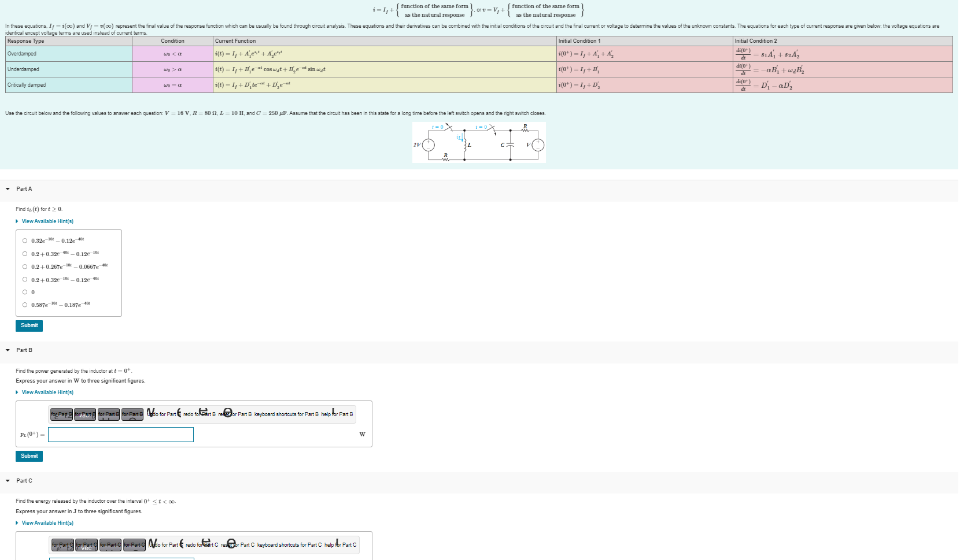Collapse the Part C section arrow
Screen dimensions: 960x560
[8, 481]
